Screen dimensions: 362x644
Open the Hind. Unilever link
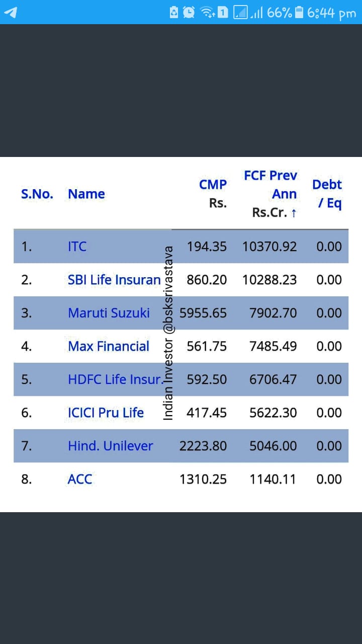tap(111, 446)
